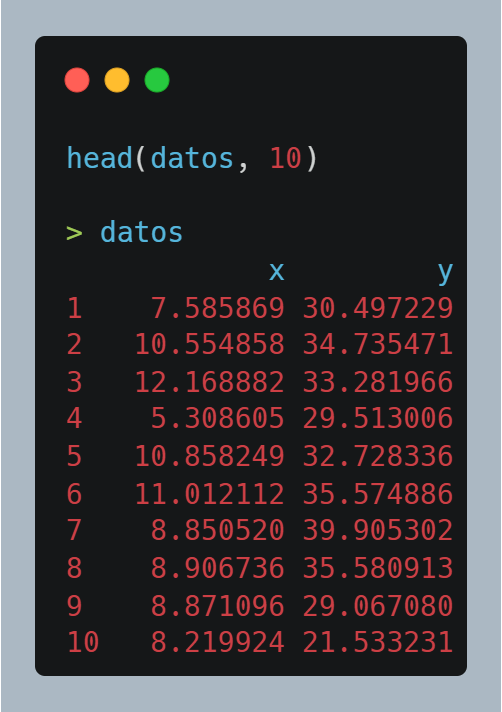Click datos inside head parentheses
This screenshot has height=712, width=502.
point(192,158)
